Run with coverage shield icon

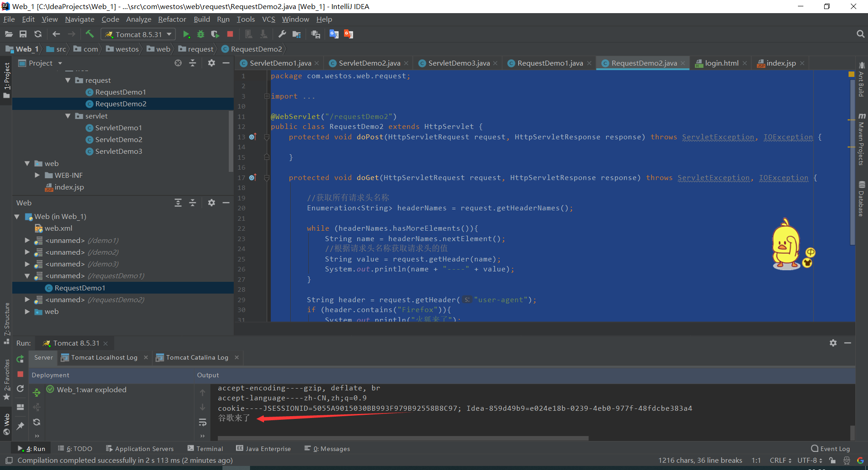pyautogui.click(x=215, y=34)
